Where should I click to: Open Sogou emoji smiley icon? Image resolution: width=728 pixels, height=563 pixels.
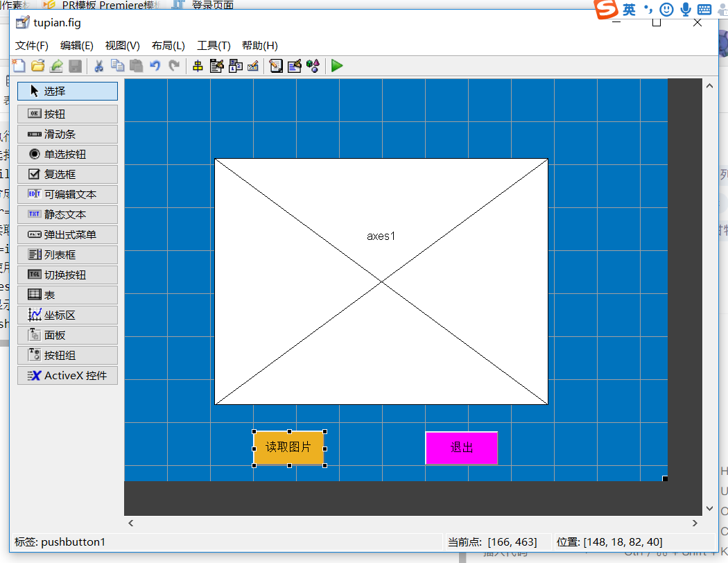coord(667,9)
